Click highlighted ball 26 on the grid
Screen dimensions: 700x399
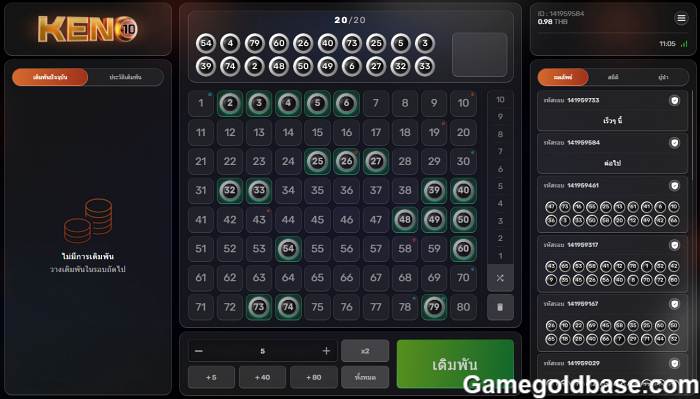pos(346,162)
